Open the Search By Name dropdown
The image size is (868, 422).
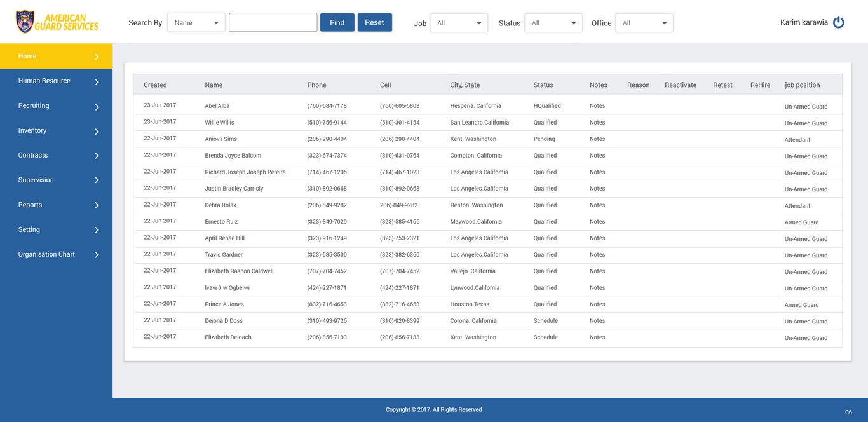click(196, 23)
